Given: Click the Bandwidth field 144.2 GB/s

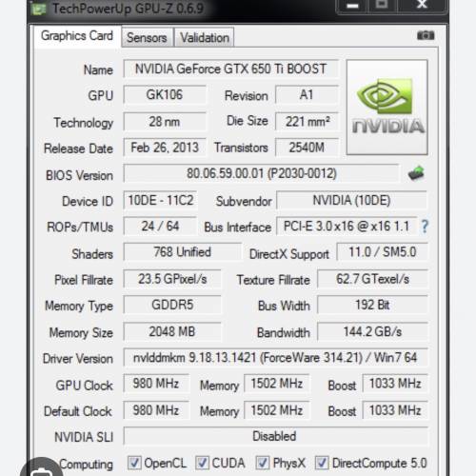Looking at the screenshot, I should pyautogui.click(x=372, y=332).
